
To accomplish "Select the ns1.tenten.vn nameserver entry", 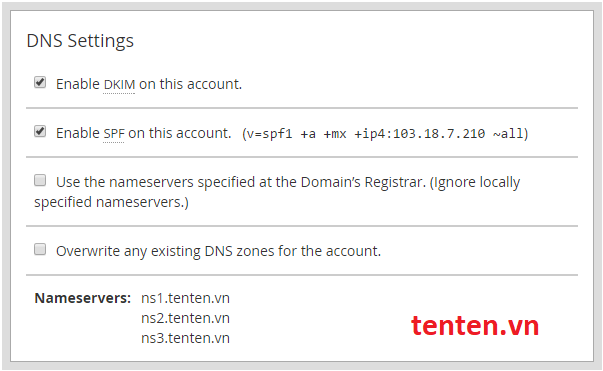I will click(185, 298).
